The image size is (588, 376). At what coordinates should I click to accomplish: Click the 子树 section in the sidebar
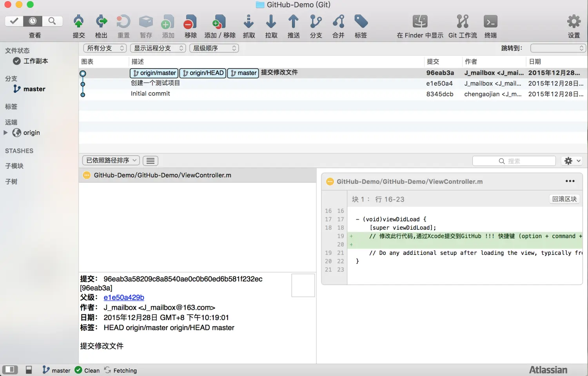click(x=11, y=182)
